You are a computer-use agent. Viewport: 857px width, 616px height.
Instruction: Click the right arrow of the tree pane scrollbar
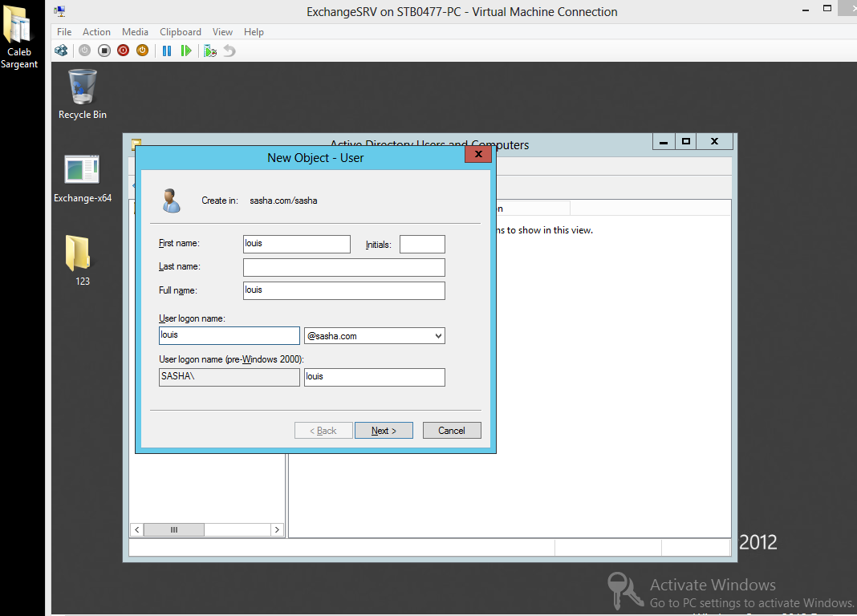click(277, 529)
